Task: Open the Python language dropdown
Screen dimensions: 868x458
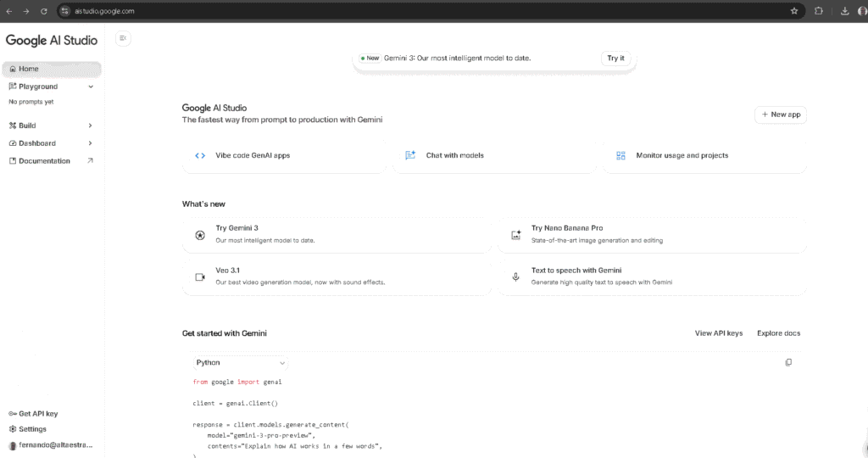Action: coord(240,363)
